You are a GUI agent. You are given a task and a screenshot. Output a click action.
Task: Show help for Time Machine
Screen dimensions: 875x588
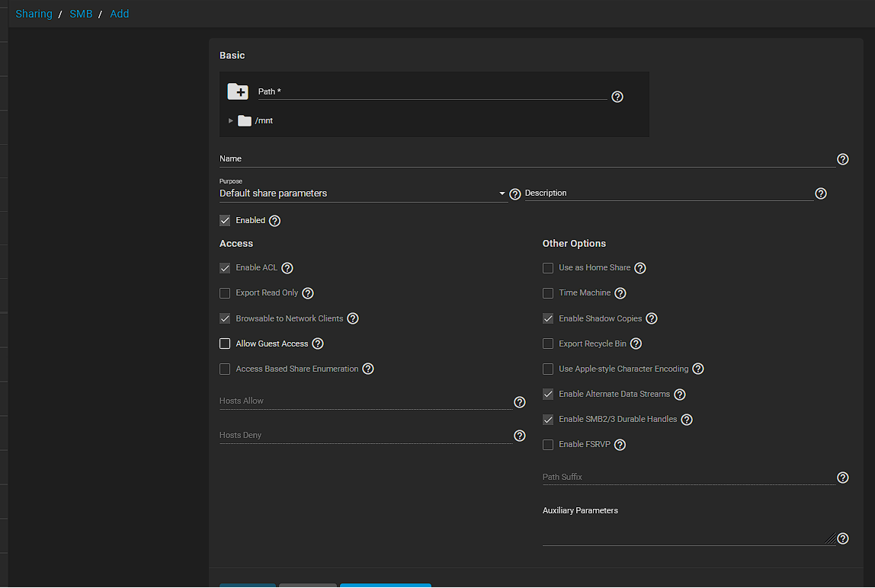[620, 293]
